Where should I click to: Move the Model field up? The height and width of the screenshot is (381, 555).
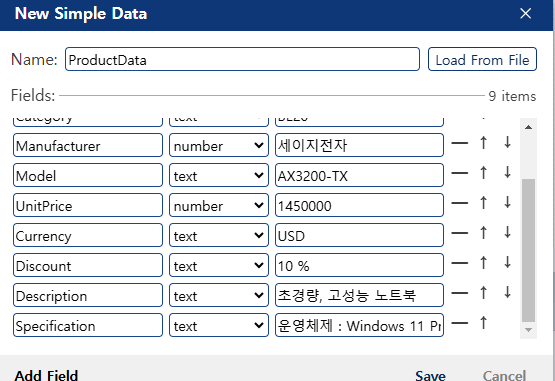pyautogui.click(x=484, y=173)
